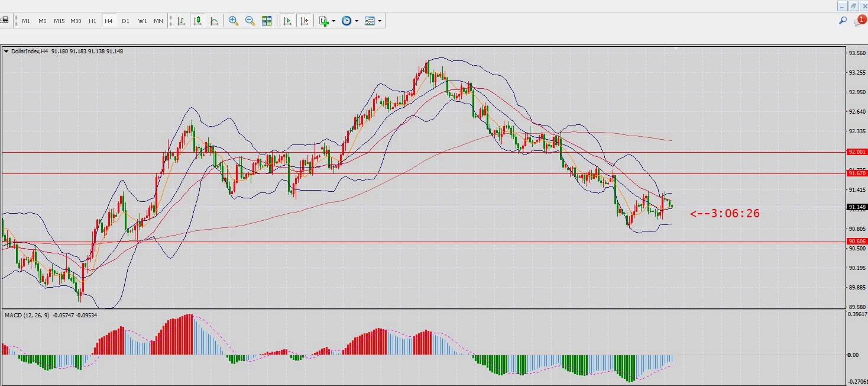Expand the templates dropdown arrow
The height and width of the screenshot is (386, 868).
[380, 21]
